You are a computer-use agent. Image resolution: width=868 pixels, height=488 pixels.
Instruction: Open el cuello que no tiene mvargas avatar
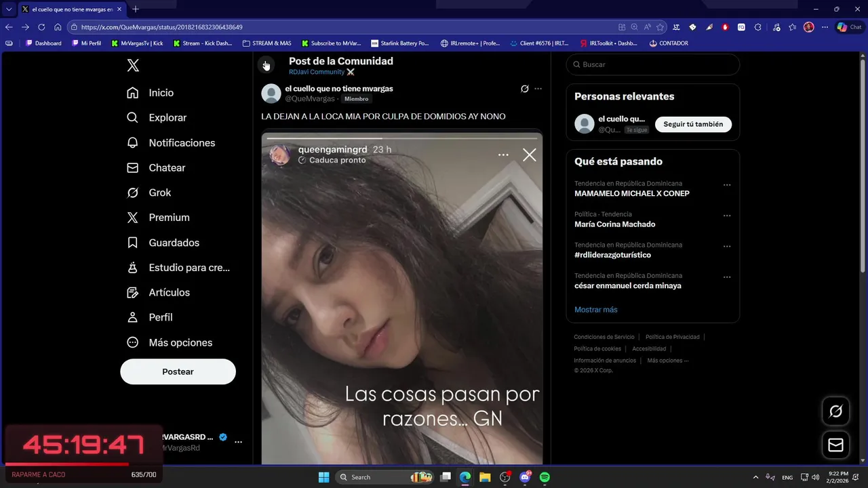[271, 94]
